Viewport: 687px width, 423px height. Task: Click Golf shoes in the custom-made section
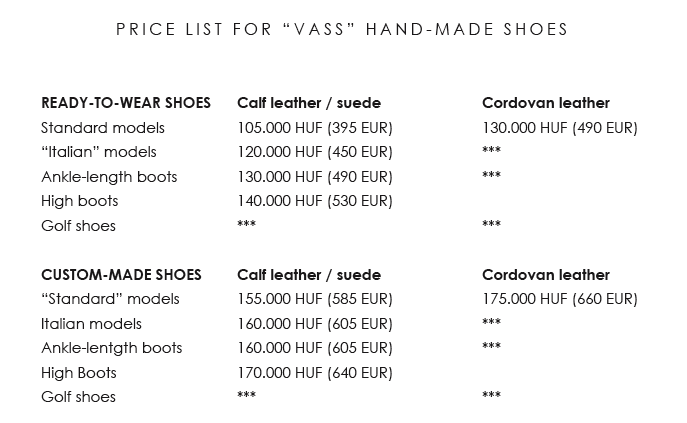pos(78,397)
